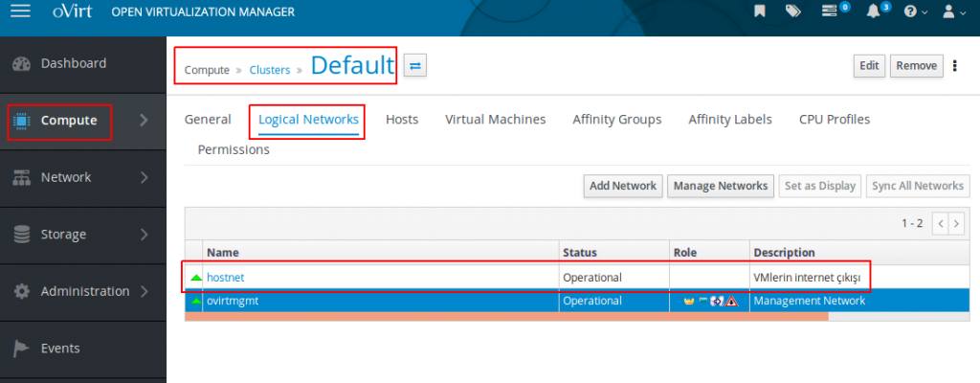The width and height of the screenshot is (980, 383).
Task: Click the Compute breadcrumb text
Action: (207, 70)
